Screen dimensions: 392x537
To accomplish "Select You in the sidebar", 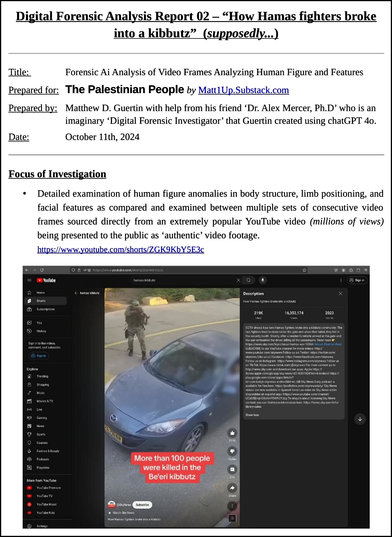I will pos(46,323).
